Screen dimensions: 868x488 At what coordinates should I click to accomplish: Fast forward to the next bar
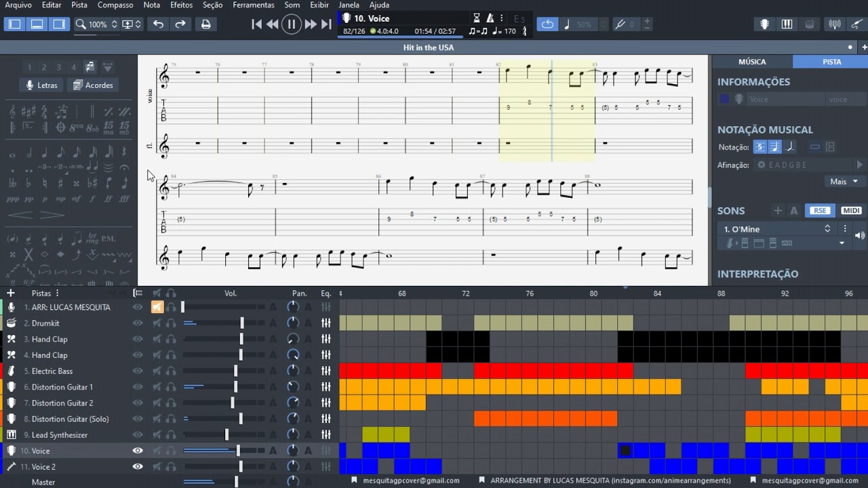tap(311, 24)
